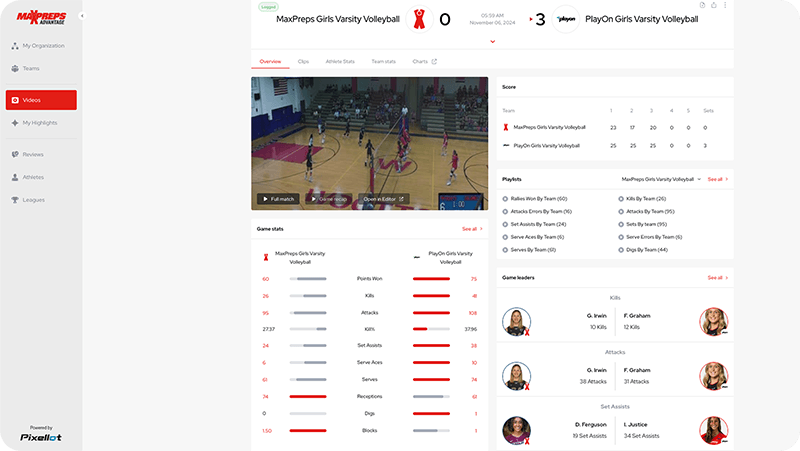Click PlayOn logo icon in Score table
Image resolution: width=800 pixels, height=451 pixels.
pyautogui.click(x=506, y=145)
